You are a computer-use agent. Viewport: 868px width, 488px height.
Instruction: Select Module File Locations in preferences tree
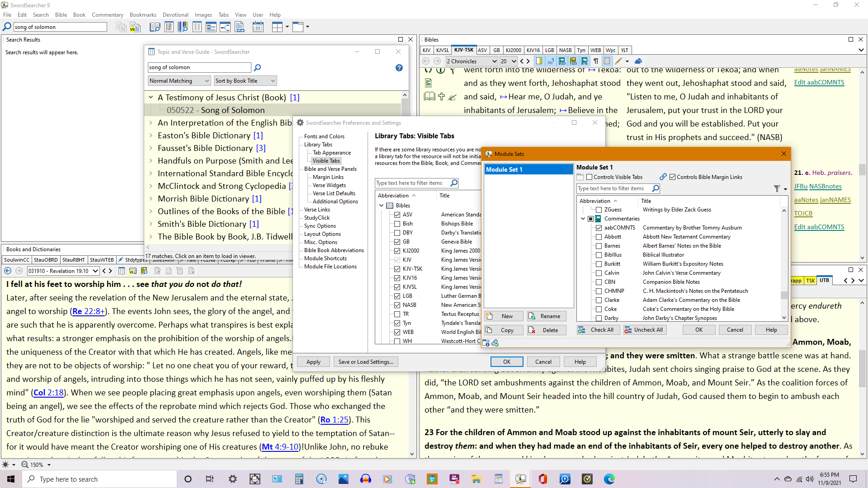pos(330,267)
